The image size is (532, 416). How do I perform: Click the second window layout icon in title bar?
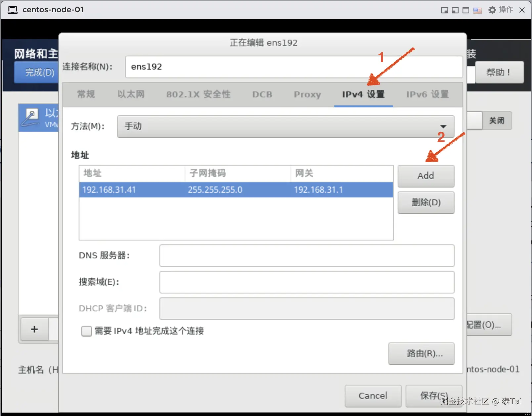pyautogui.click(x=455, y=10)
